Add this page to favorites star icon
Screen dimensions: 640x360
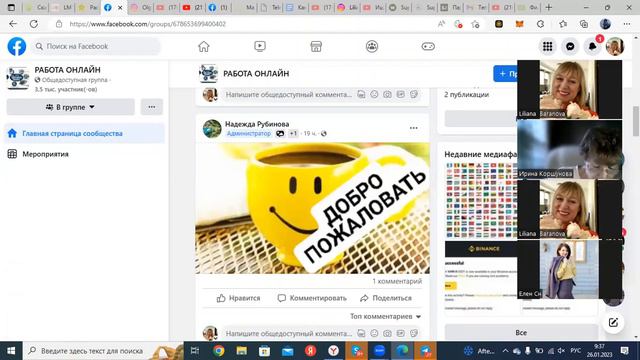[475, 24]
